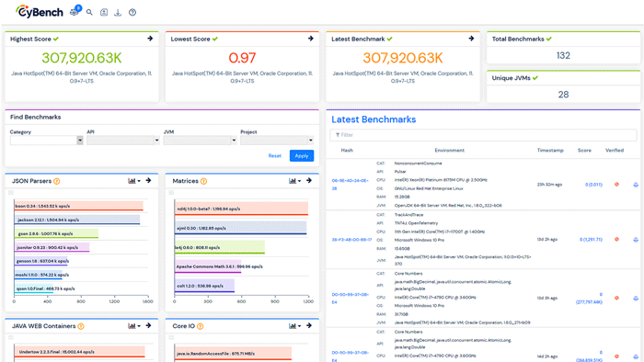Click the ejml 0.30 bar
The width and height of the screenshot is (644, 362).
pyautogui.click(x=241, y=228)
